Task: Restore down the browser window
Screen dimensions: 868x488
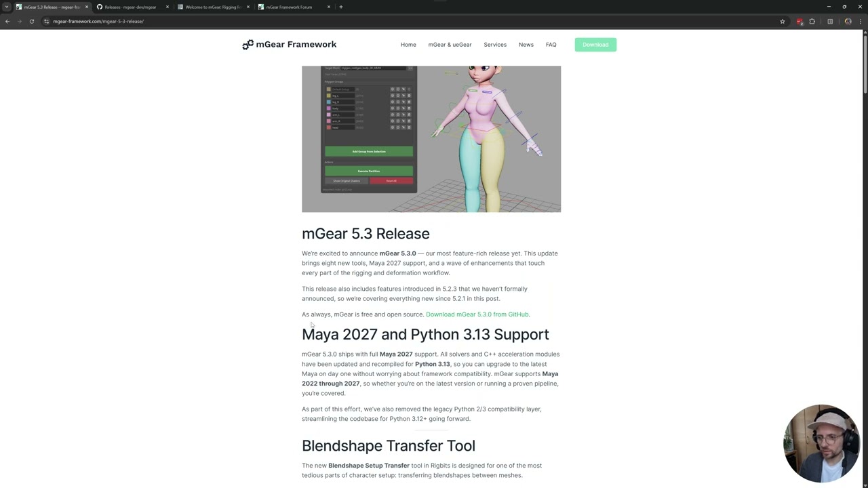Action: tap(844, 7)
